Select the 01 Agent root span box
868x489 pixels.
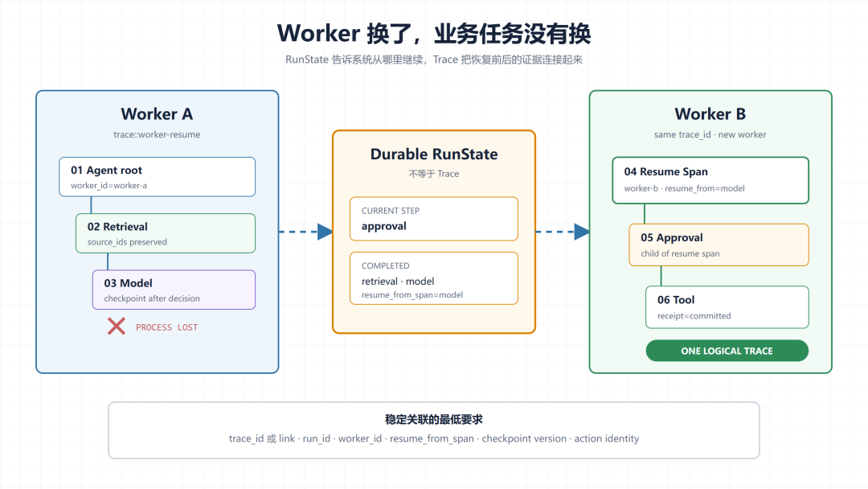point(158,177)
